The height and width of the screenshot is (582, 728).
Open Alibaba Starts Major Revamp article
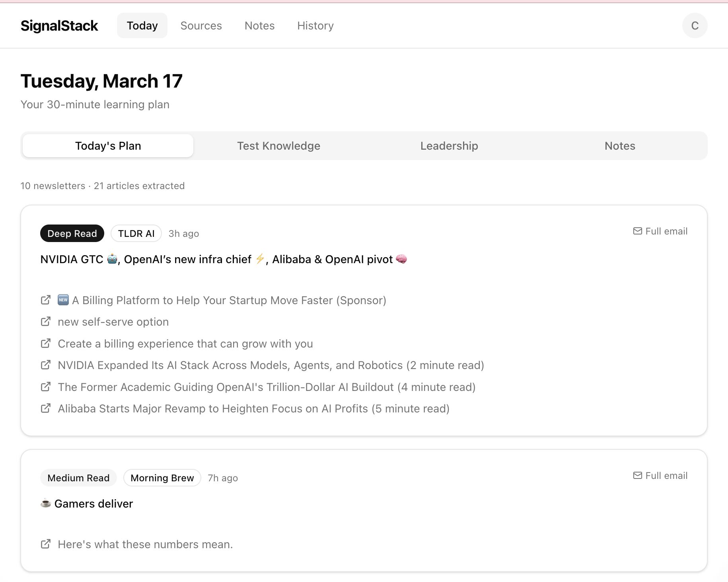point(253,408)
